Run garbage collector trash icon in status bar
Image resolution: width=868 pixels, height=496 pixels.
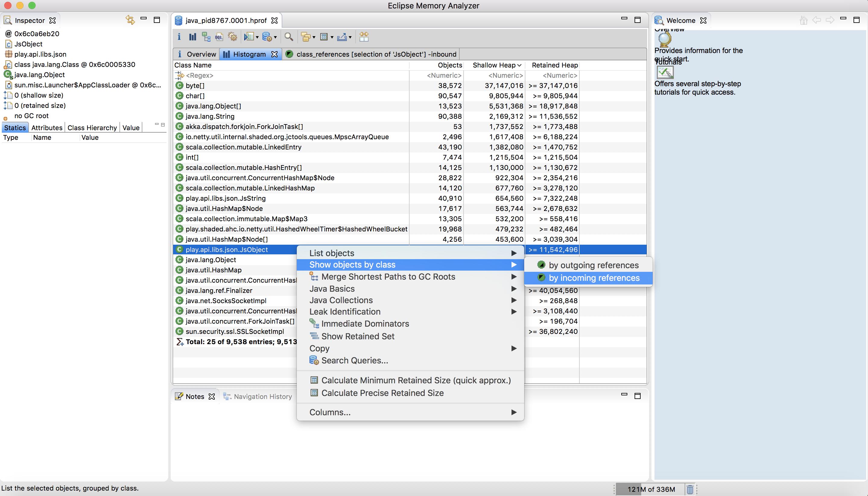coord(690,490)
